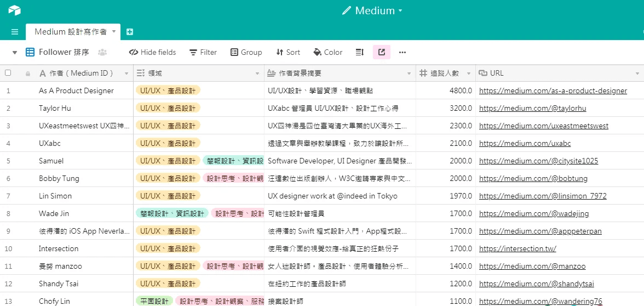Add a new table with the plus icon
This screenshot has height=306, width=644.
(x=129, y=32)
